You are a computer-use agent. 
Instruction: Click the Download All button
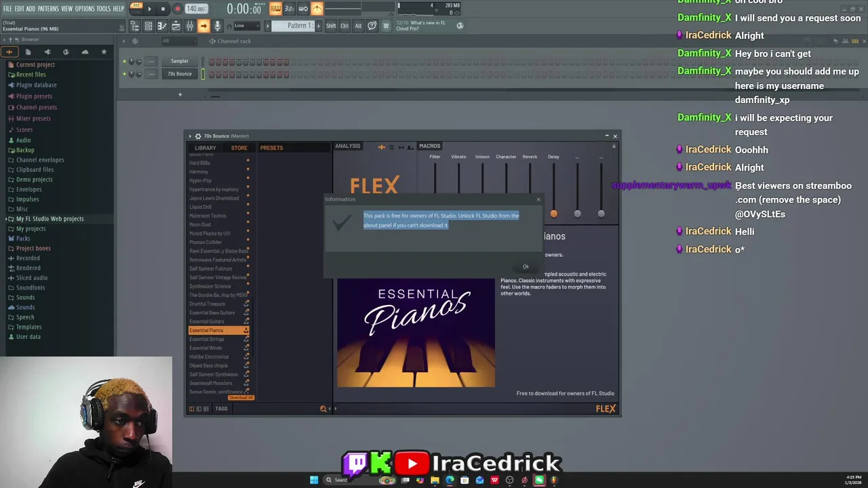[240, 397]
